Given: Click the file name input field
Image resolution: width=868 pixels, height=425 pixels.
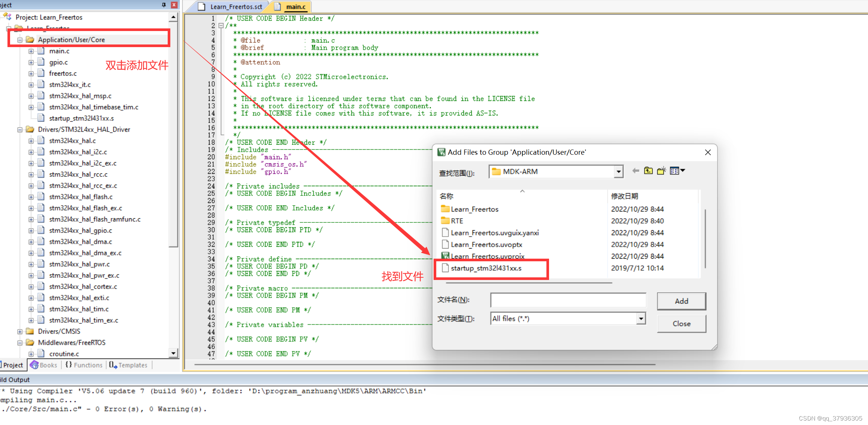Looking at the screenshot, I should pos(568,300).
